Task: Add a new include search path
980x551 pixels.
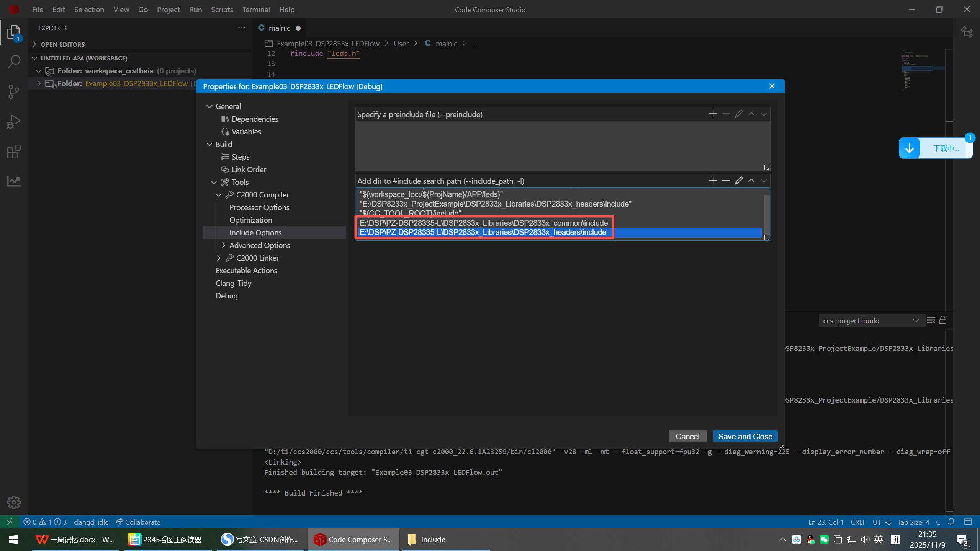Action: (713, 181)
